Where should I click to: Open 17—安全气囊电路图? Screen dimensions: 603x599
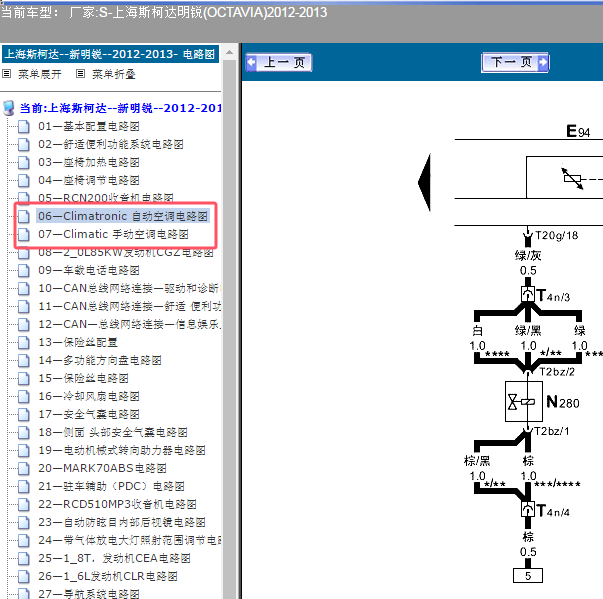88,414
